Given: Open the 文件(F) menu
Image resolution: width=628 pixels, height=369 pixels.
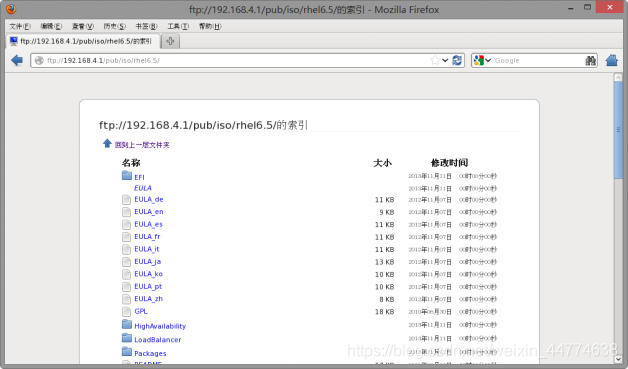Looking at the screenshot, I should tap(20, 26).
